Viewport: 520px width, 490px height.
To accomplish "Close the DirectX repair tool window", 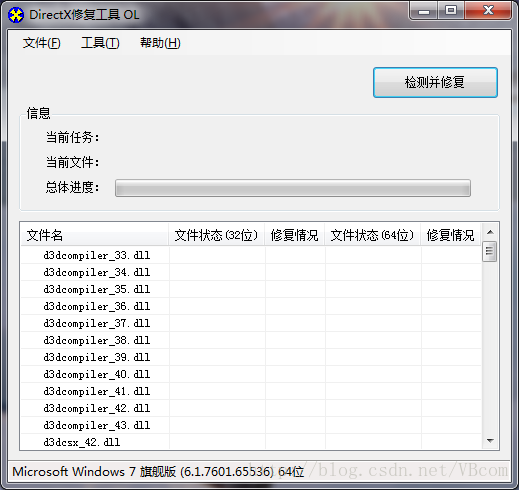I will point(488,11).
